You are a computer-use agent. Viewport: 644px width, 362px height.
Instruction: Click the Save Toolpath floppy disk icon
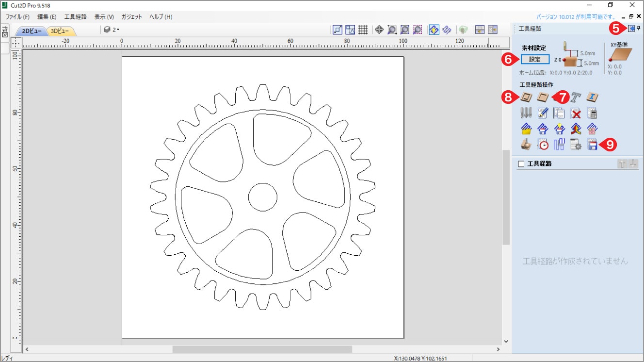click(x=592, y=144)
